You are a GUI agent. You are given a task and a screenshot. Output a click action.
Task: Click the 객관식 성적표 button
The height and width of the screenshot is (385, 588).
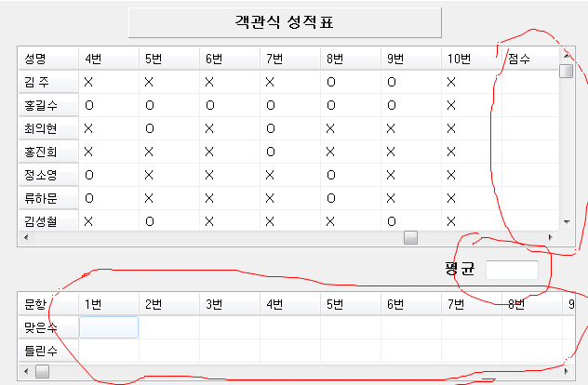click(x=284, y=22)
